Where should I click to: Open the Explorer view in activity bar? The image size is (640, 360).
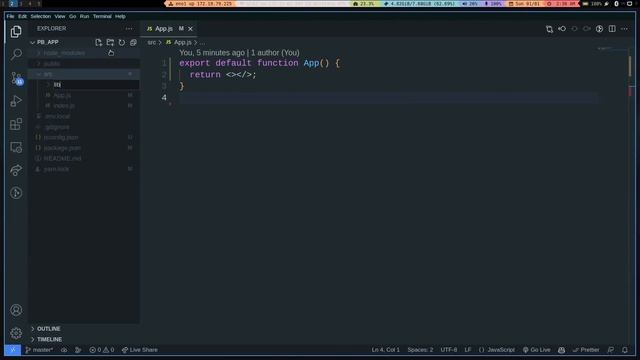click(x=16, y=31)
